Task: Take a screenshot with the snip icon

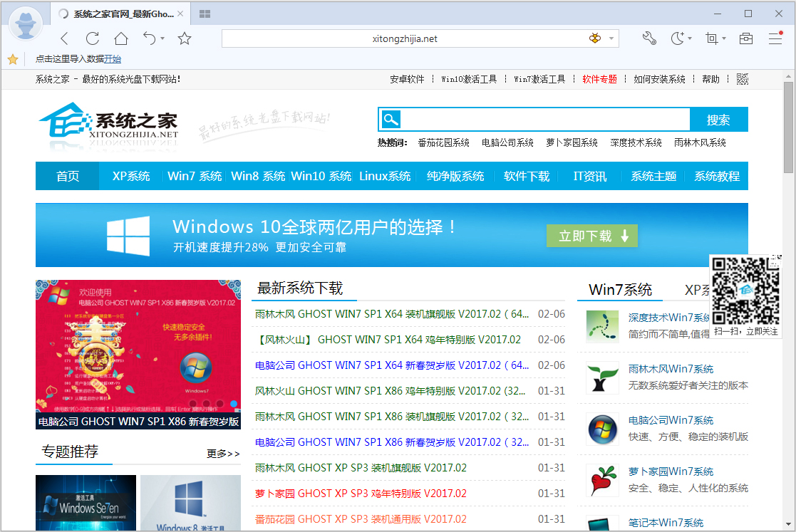Action: click(x=712, y=38)
